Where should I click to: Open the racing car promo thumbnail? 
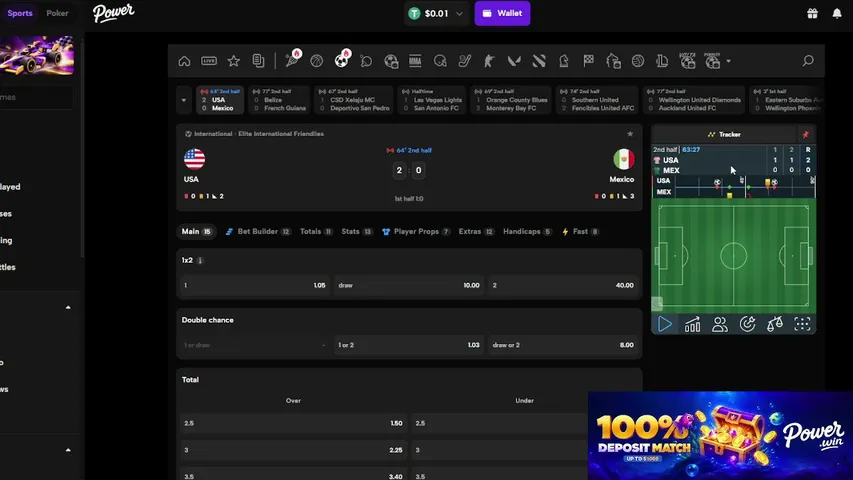[x=36, y=56]
